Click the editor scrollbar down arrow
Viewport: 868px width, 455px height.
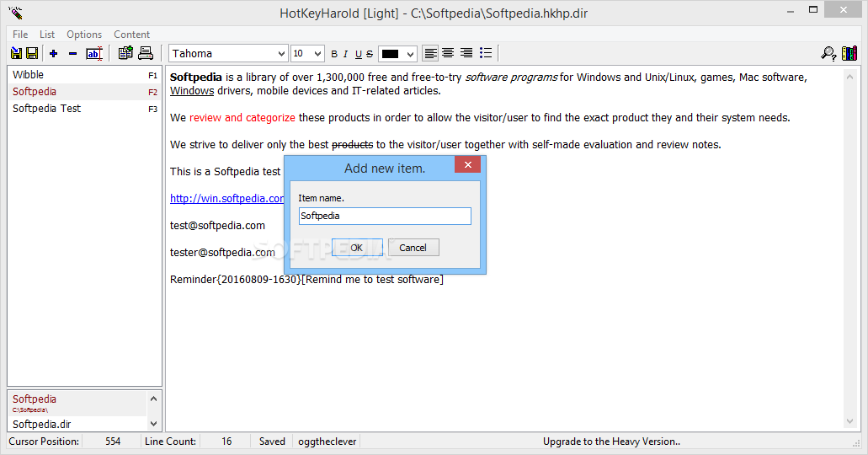[x=849, y=422]
